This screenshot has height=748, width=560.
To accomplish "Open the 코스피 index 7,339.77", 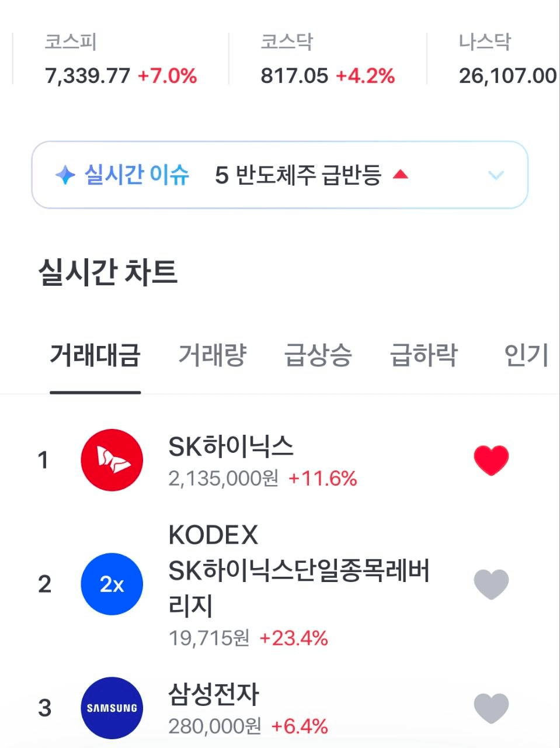I will coord(121,58).
